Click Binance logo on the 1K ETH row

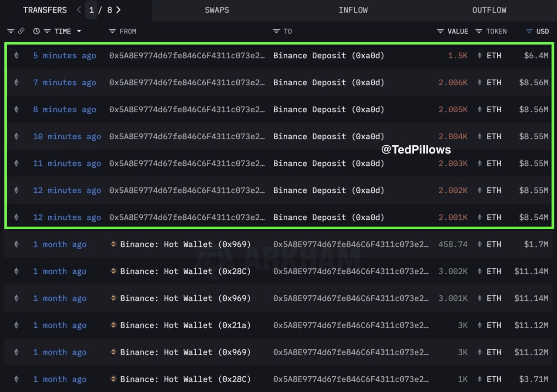[x=113, y=379]
